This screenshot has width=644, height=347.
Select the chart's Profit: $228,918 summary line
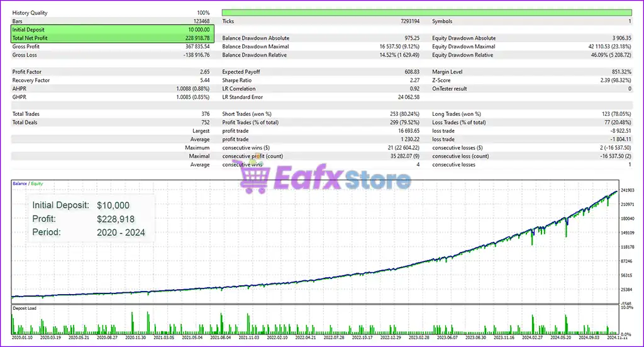pos(84,219)
